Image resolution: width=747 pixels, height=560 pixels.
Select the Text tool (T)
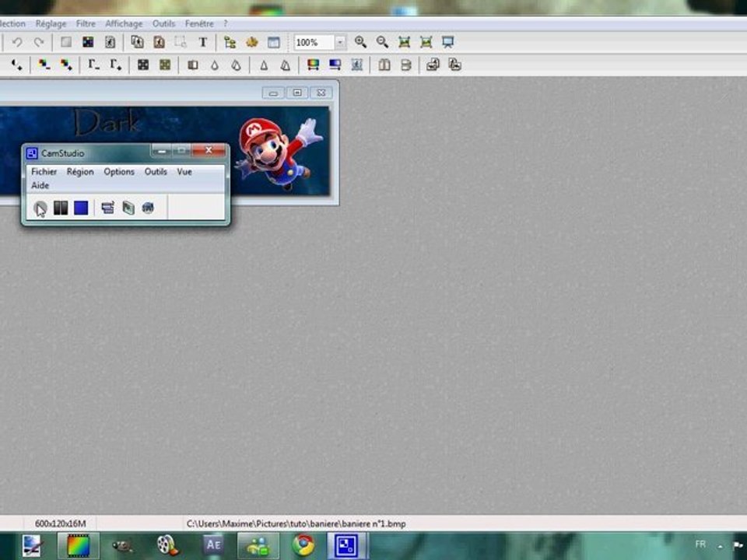[x=203, y=42]
